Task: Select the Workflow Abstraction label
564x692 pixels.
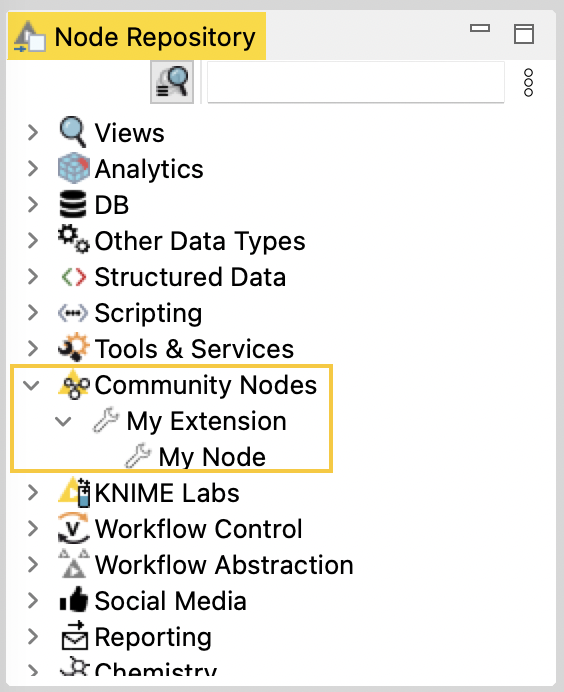Action: tap(224, 564)
